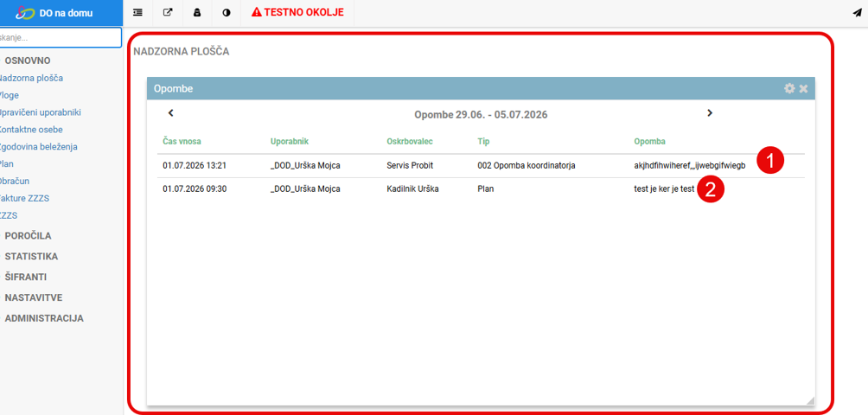Viewport: 868px width, 415px height.
Task: Click the TESTNO OKOLJE warning label
Action: tap(297, 12)
